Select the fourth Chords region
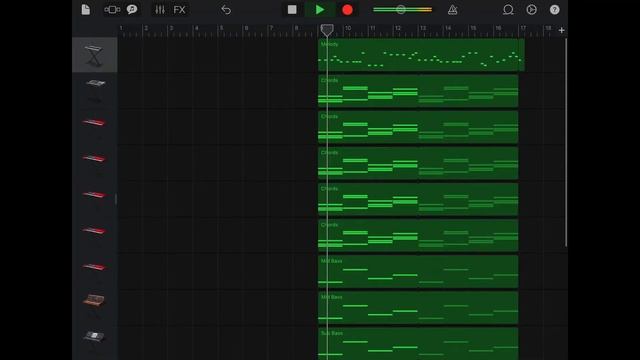Viewport: 640px width, 360px height. tap(418, 199)
